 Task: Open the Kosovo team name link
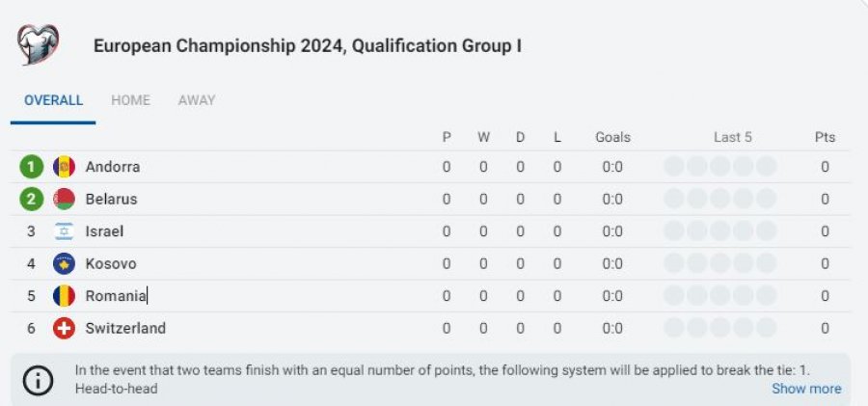click(x=111, y=263)
